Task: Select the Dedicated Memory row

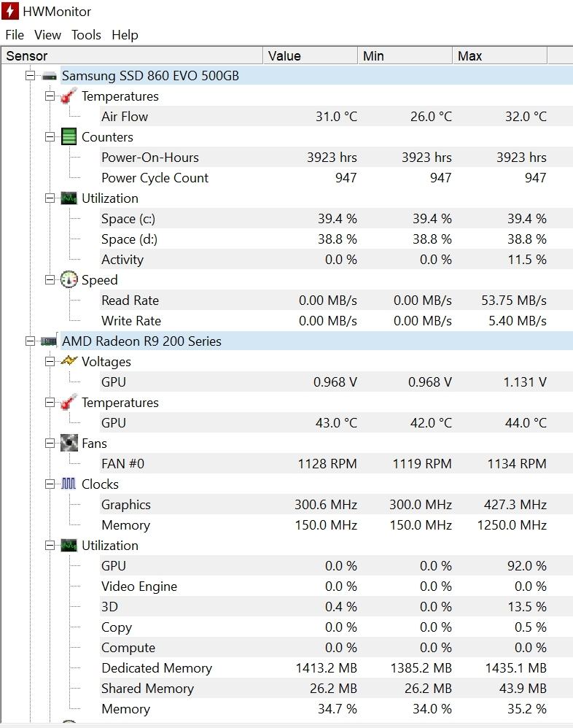Action: pyautogui.click(x=157, y=668)
